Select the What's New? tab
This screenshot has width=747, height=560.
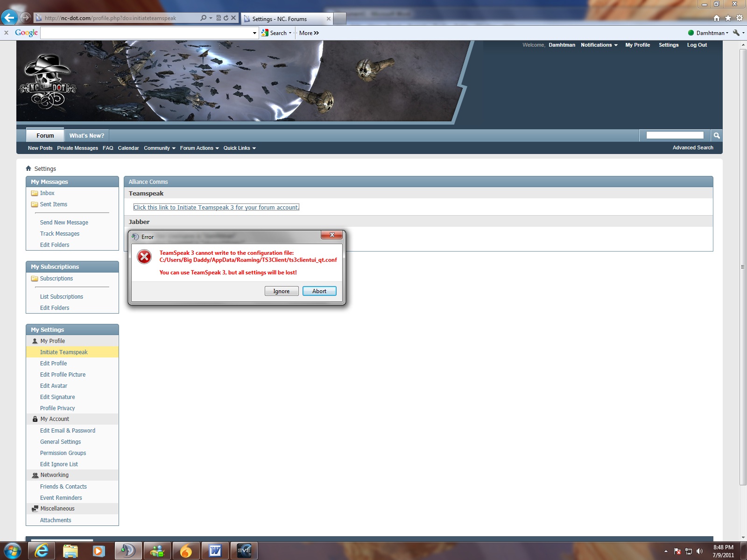pyautogui.click(x=87, y=135)
